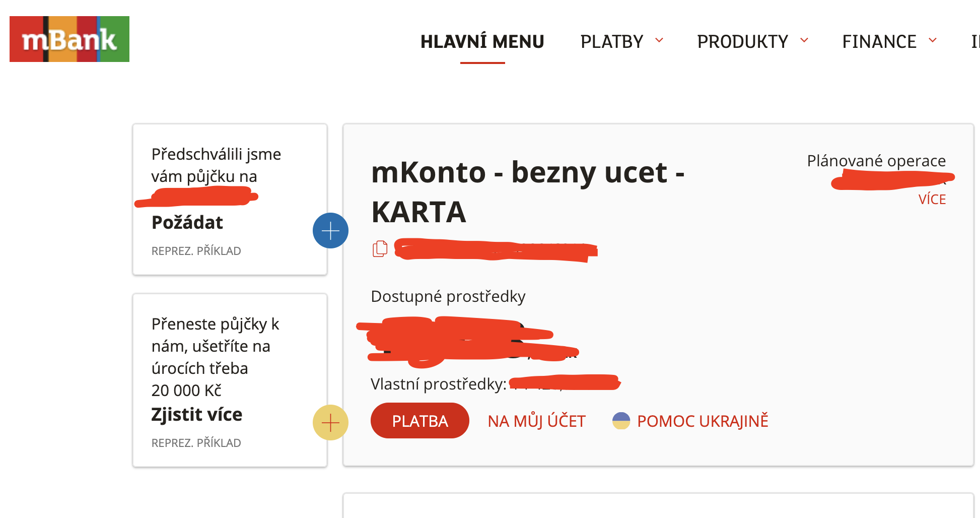
Task: Select the FINANCE menu label
Action: [x=879, y=42]
